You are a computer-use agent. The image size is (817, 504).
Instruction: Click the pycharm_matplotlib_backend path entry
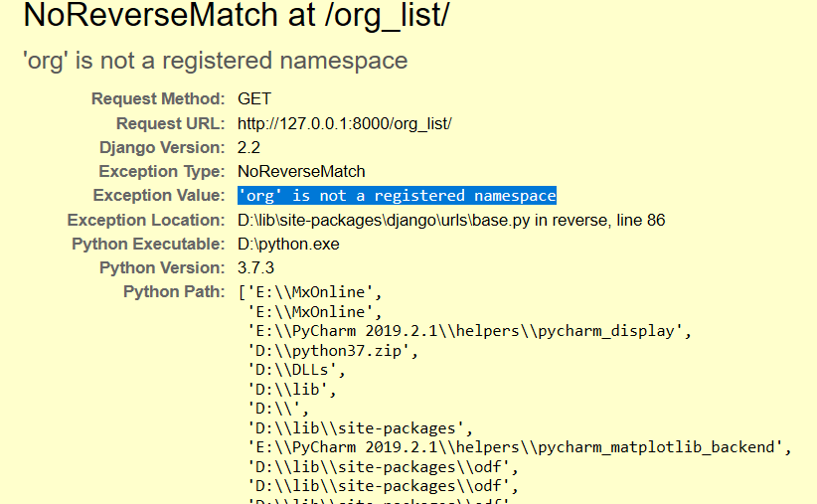tap(520, 447)
